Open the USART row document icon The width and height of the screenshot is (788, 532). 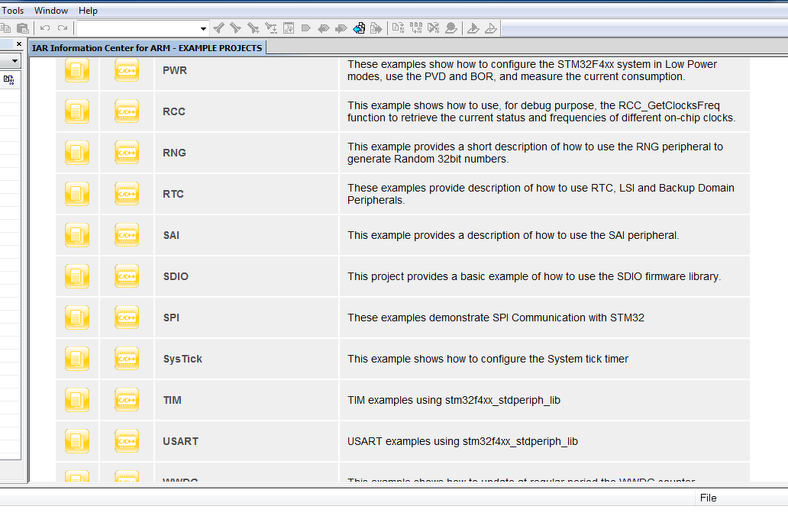(x=77, y=441)
